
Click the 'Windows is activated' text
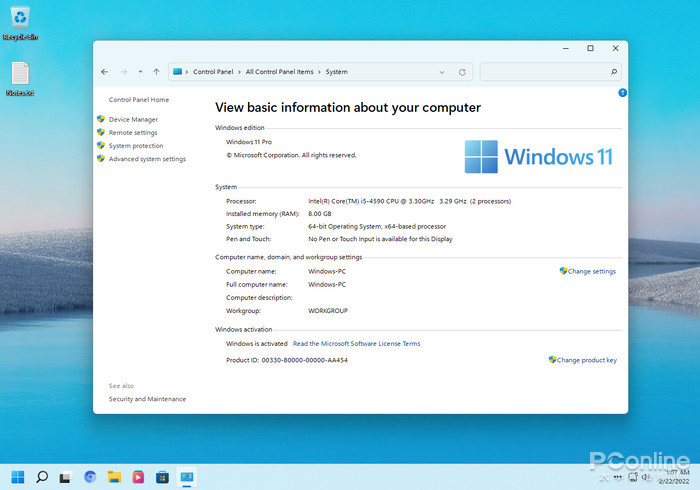click(257, 344)
